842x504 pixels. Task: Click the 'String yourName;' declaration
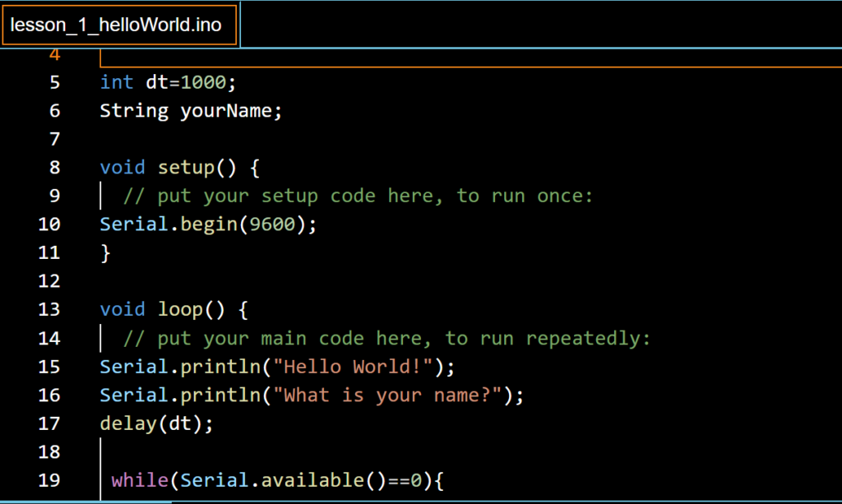click(191, 111)
